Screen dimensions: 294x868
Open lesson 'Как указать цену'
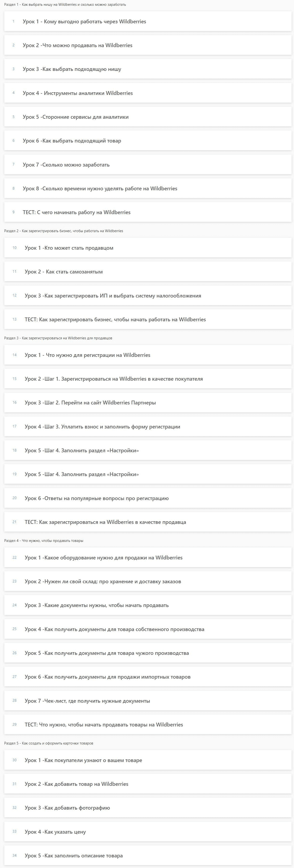(x=55, y=832)
